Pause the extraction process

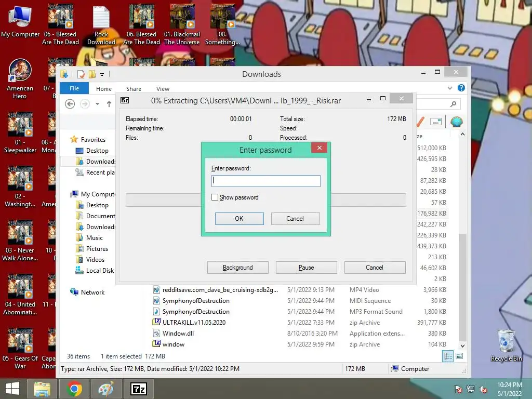[306, 268]
